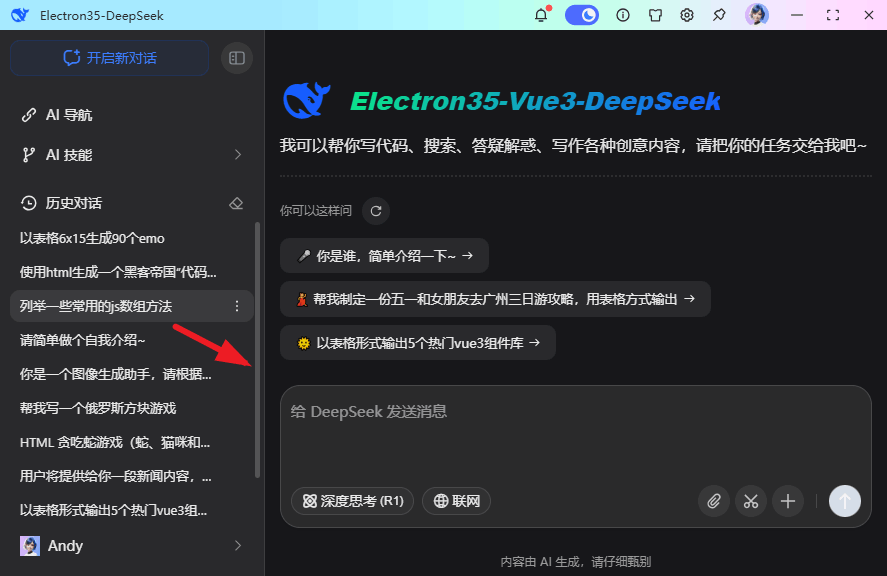Image resolution: width=887 pixels, height=576 pixels.
Task: Select the 历史对话 sidebar item
Action: point(75,203)
